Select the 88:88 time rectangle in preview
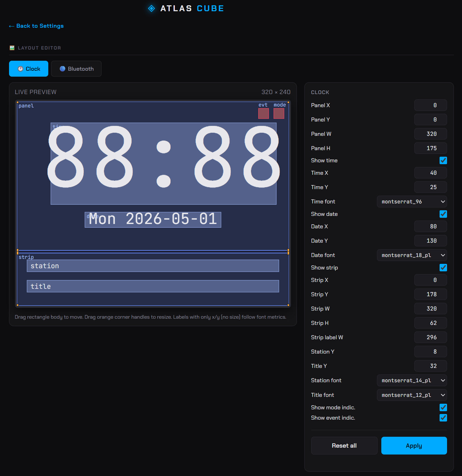 164,164
